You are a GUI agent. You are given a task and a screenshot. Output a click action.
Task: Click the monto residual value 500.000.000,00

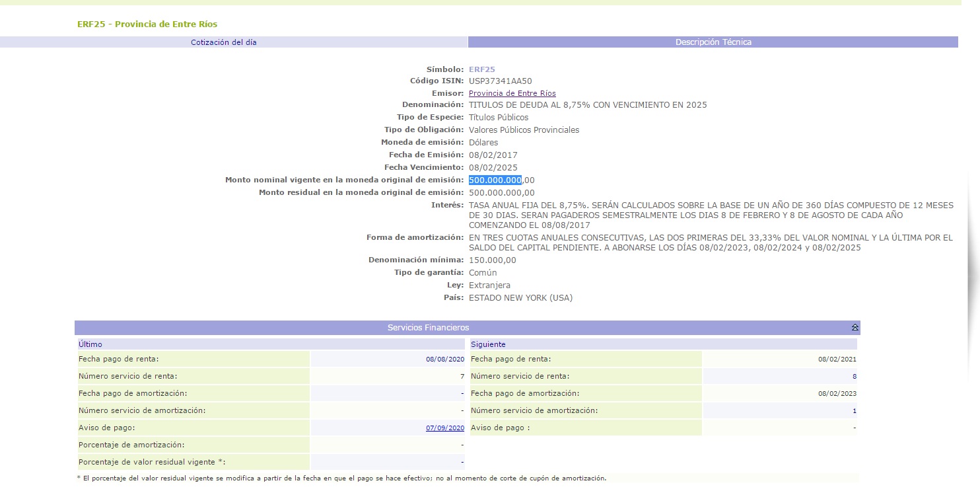coord(501,193)
